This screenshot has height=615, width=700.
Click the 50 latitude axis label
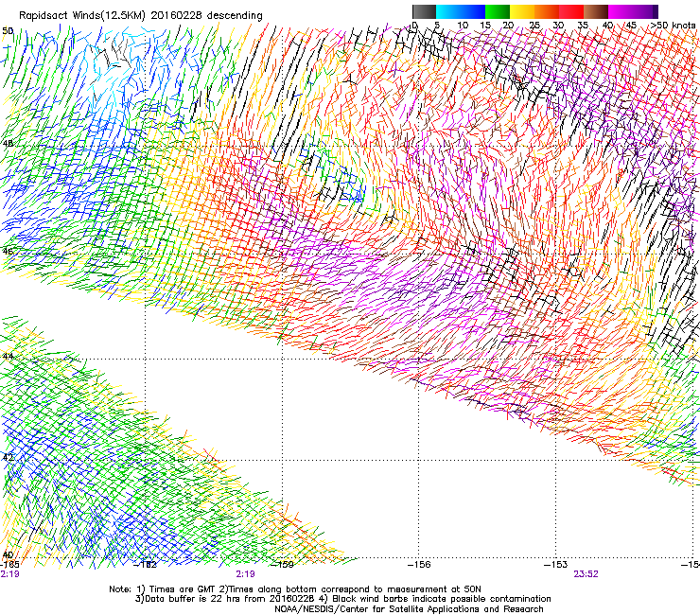point(8,31)
